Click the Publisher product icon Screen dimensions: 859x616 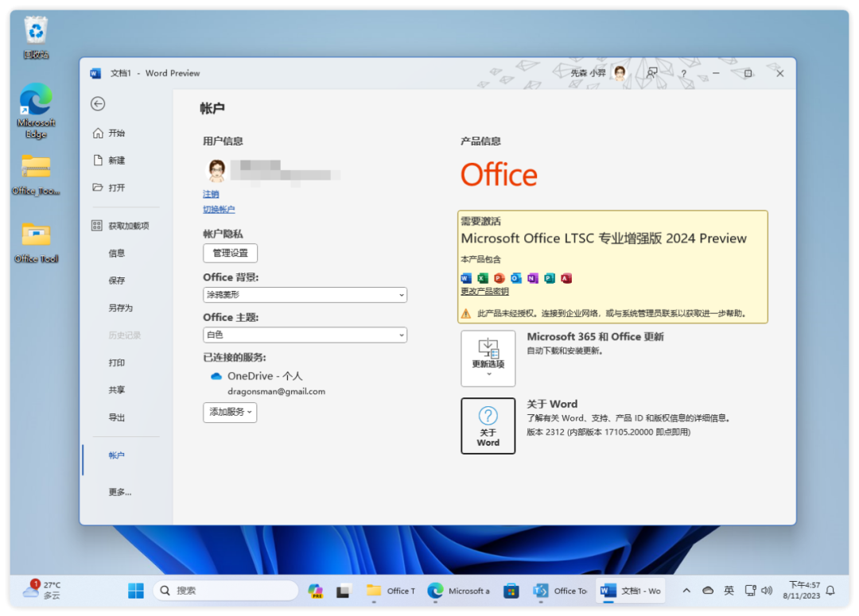coord(550,278)
